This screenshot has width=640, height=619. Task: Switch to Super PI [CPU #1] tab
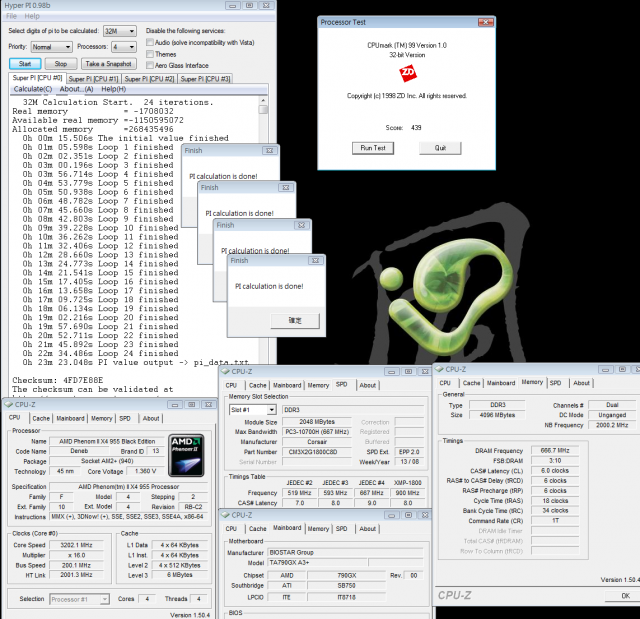pos(93,79)
